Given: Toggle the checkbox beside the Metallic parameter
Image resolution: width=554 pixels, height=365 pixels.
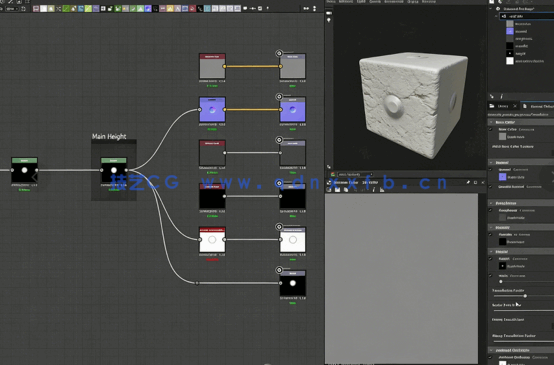Looking at the screenshot, I should click(x=490, y=235).
